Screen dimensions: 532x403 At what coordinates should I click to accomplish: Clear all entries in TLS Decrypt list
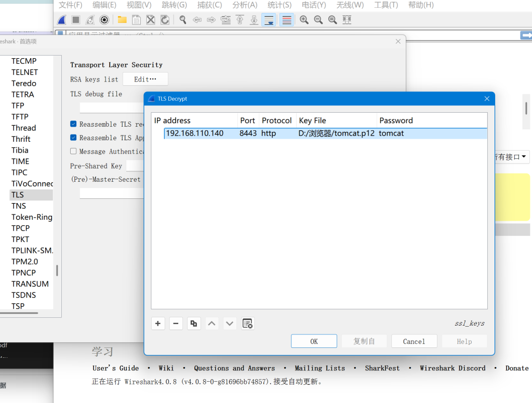(x=248, y=324)
